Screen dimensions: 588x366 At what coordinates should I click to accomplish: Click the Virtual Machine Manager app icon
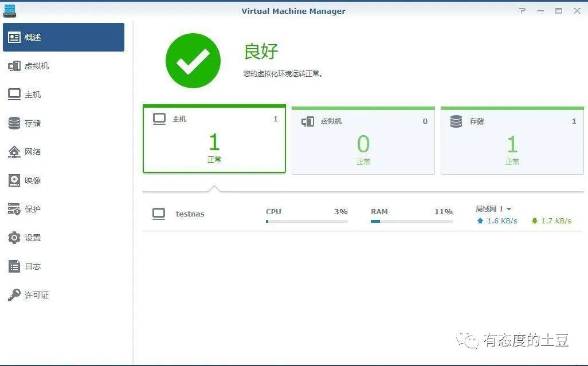(10, 10)
